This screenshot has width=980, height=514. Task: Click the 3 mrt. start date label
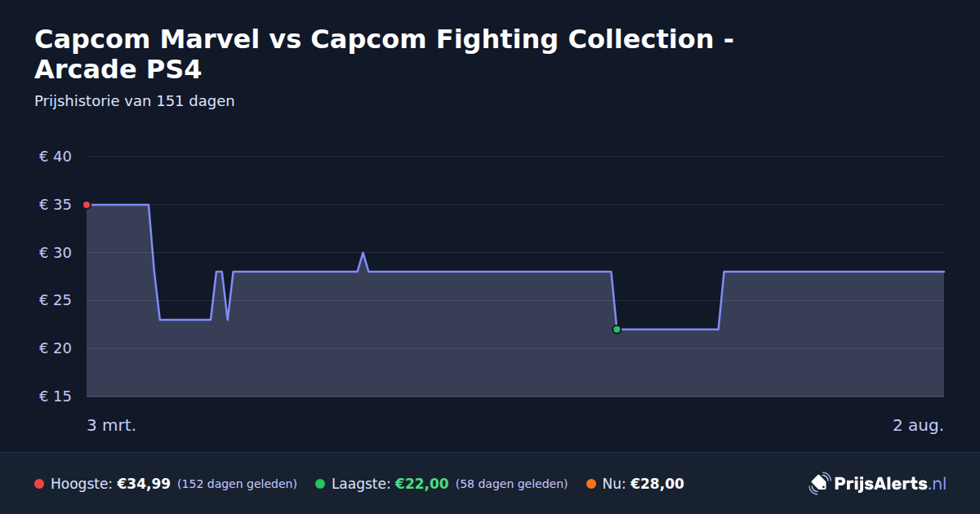[112, 426]
